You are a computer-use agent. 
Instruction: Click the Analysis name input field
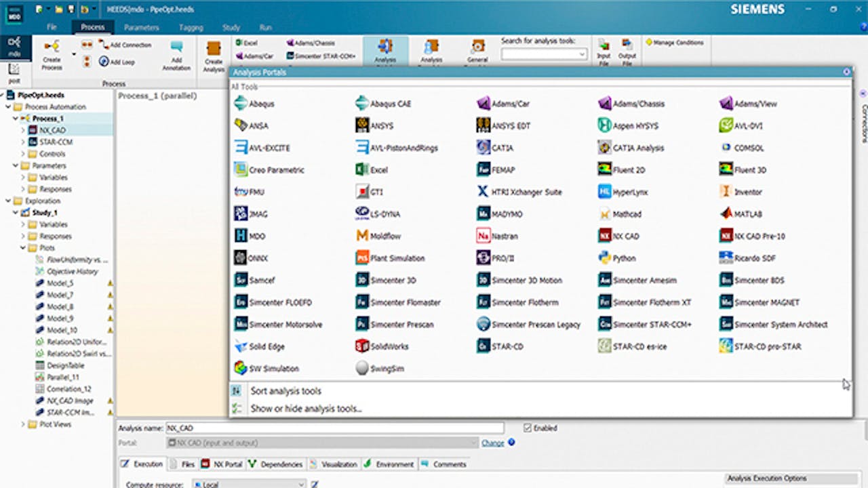pyautogui.click(x=335, y=428)
